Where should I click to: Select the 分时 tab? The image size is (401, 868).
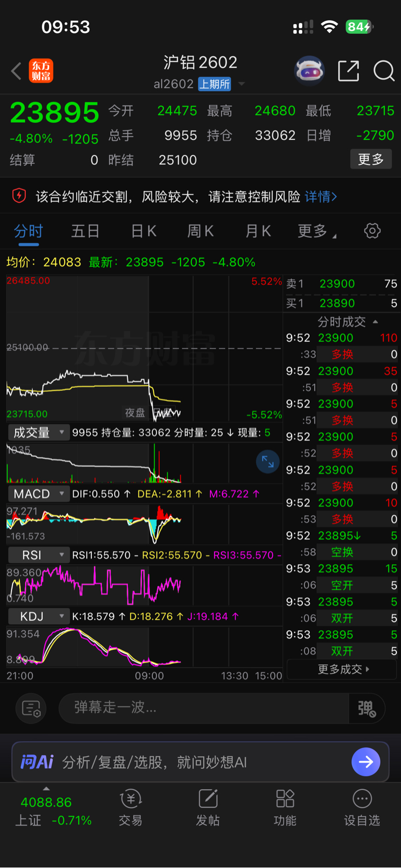(x=28, y=231)
